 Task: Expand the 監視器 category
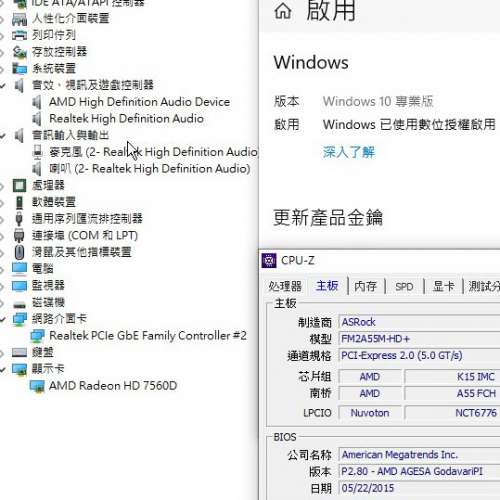click(2, 286)
